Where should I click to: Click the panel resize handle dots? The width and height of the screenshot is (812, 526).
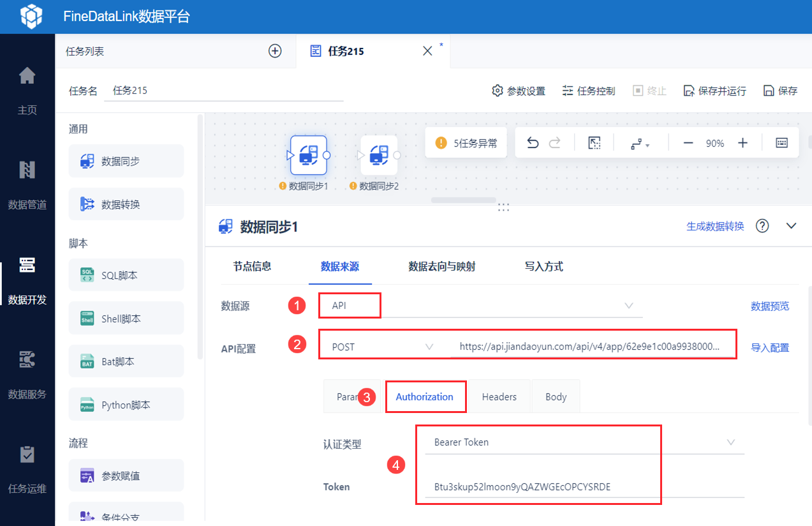(x=503, y=207)
